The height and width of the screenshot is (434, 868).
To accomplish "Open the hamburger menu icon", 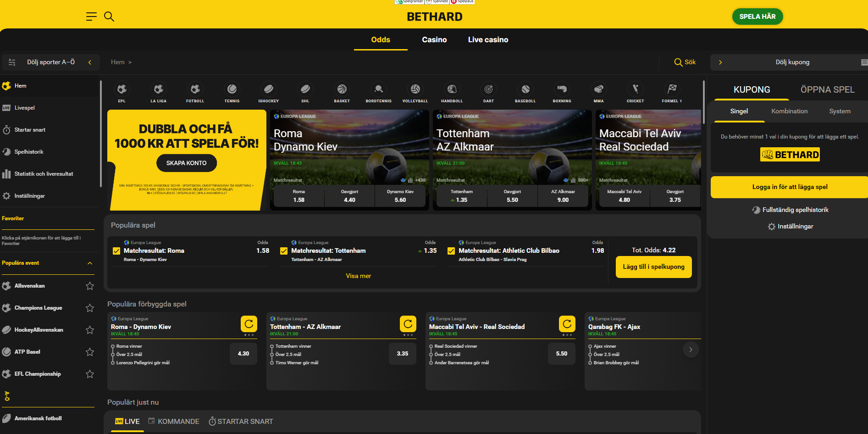I will (91, 17).
